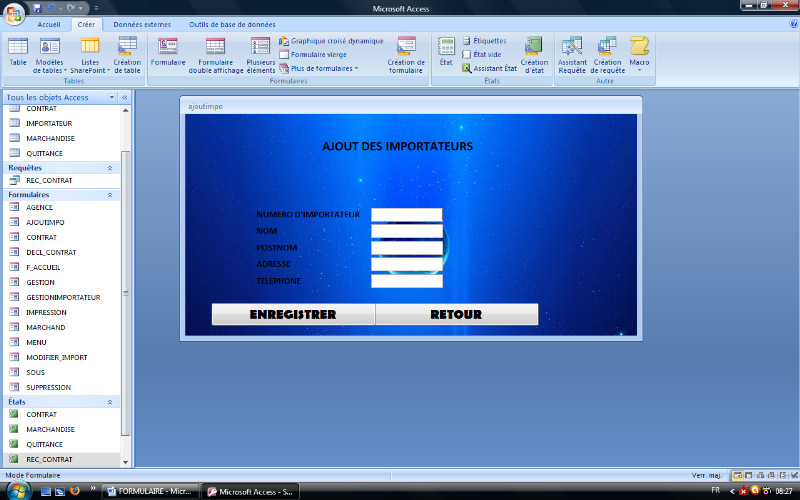This screenshot has width=800, height=500.
Task: Open Modèles de tables gallery
Action: pyautogui.click(x=49, y=55)
